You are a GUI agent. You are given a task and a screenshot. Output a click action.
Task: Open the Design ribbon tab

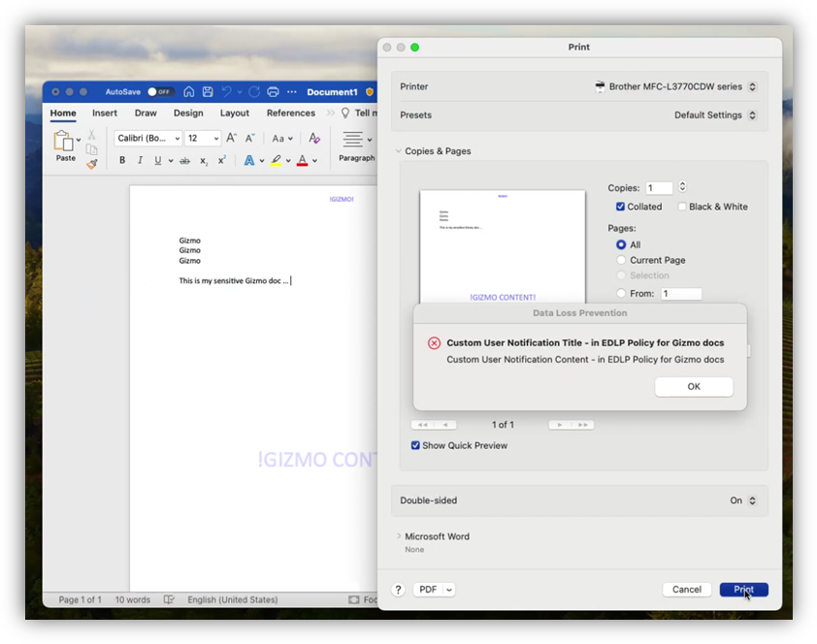188,113
